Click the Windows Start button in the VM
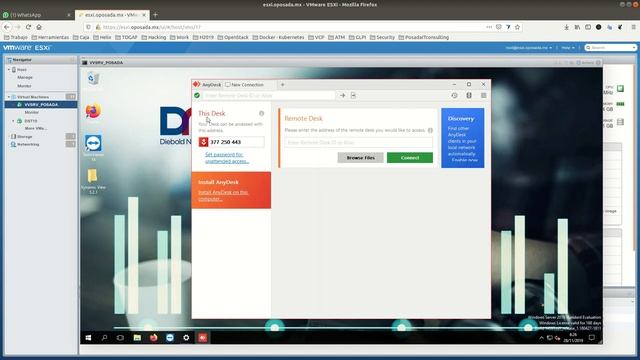 [88, 338]
